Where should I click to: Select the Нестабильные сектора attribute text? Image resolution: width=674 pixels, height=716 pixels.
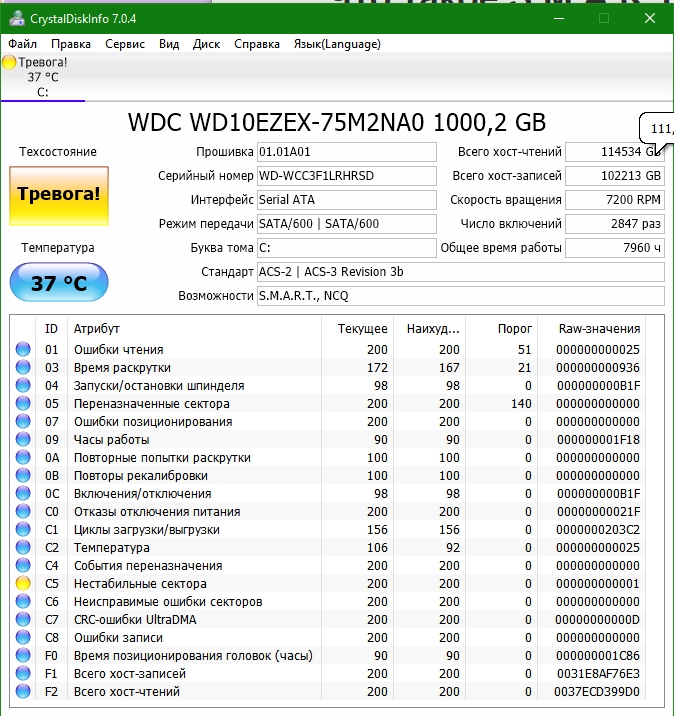(140, 584)
